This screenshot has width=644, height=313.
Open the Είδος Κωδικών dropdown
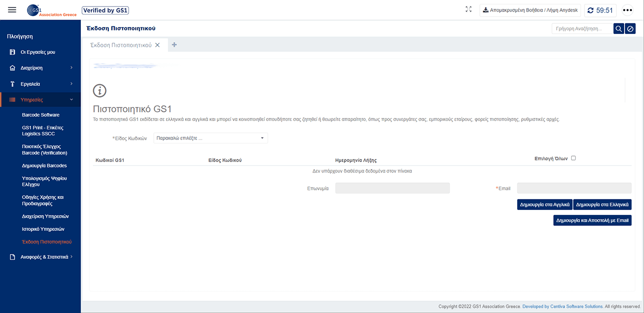tap(210, 138)
